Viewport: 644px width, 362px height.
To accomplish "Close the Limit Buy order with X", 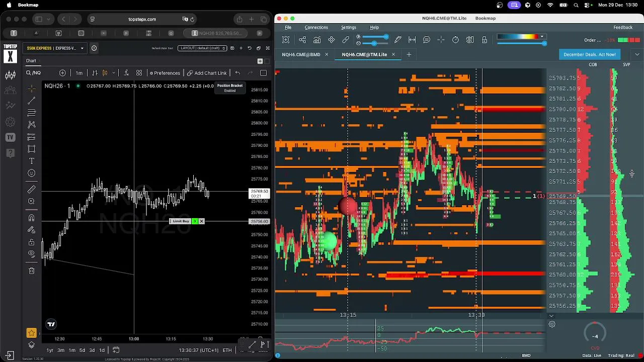I will 201,221.
